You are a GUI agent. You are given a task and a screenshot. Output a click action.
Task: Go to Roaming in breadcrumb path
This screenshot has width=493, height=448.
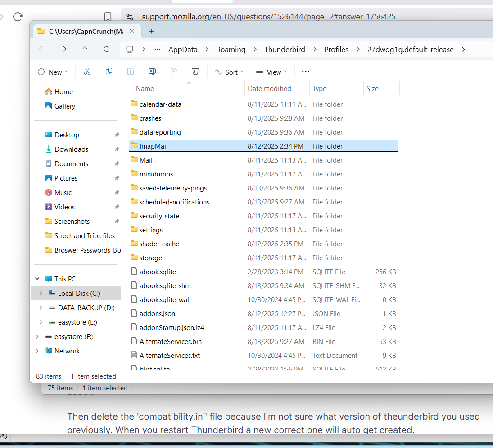click(231, 50)
